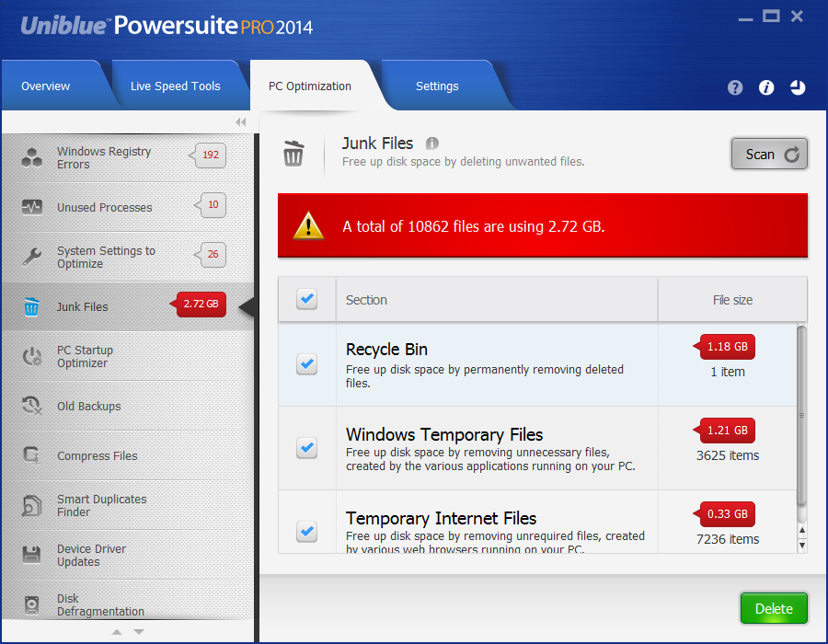Viewport: 828px width, 644px height.
Task: Open PC Startup Optimizer section
Action: [x=128, y=356]
